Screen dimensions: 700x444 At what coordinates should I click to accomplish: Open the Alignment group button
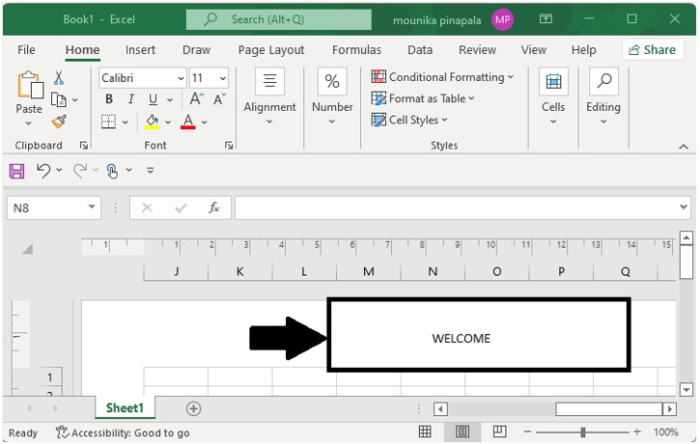pyautogui.click(x=270, y=96)
